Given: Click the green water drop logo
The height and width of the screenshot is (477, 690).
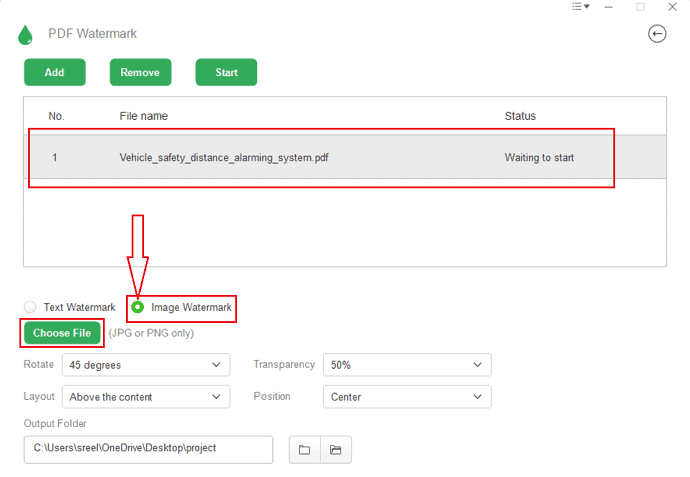Looking at the screenshot, I should (25, 35).
